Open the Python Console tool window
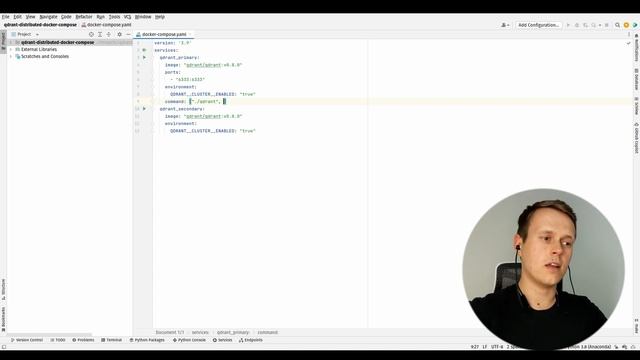 click(x=189, y=340)
